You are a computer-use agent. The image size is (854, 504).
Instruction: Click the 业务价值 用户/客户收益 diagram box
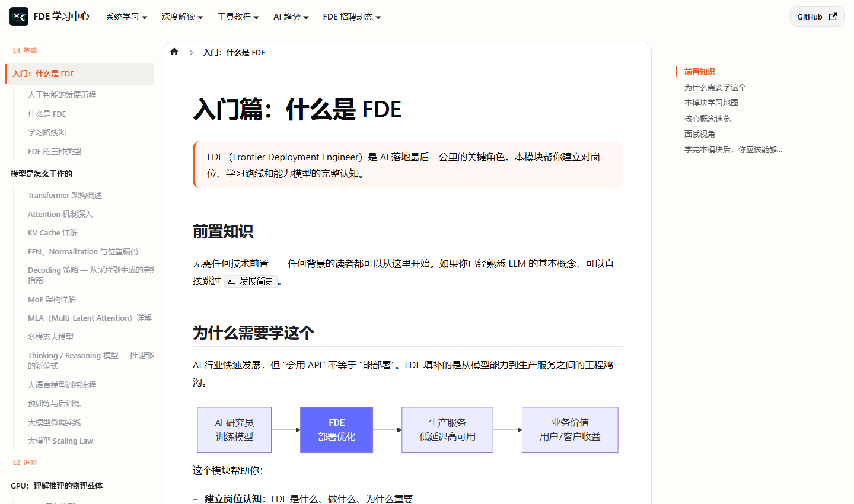click(570, 430)
